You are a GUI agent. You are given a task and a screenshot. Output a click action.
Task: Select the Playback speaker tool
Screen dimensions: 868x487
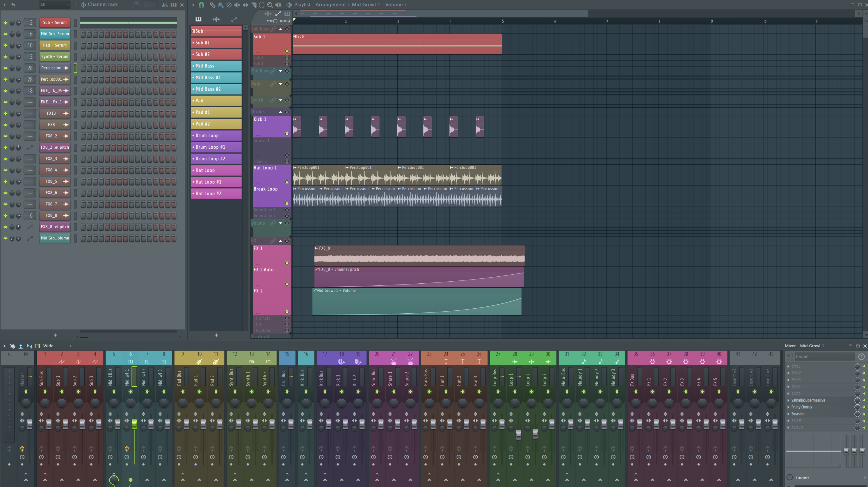click(278, 5)
